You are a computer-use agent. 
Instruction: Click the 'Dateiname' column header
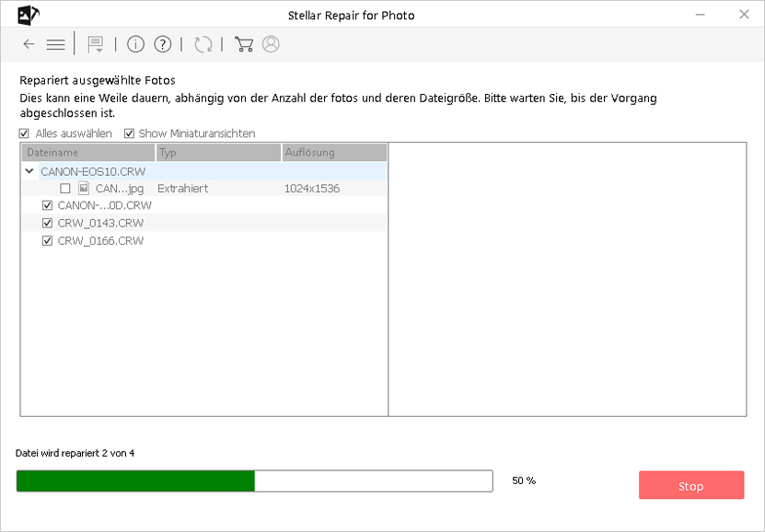point(87,153)
